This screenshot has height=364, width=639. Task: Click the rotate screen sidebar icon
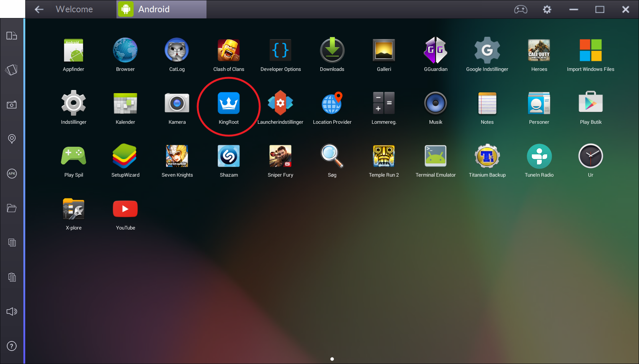tap(12, 70)
